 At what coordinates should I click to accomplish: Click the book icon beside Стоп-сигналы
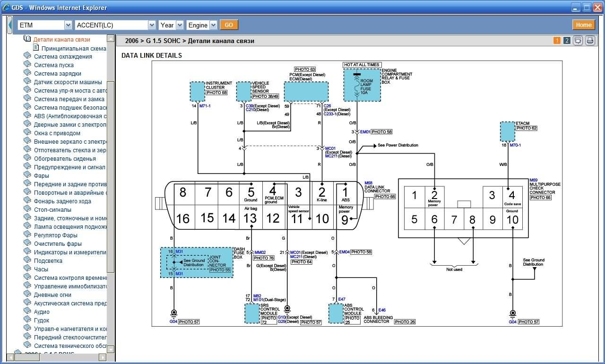click(x=27, y=209)
